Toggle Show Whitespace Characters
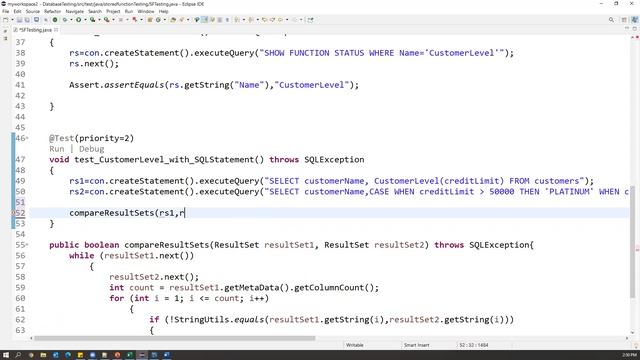This screenshot has height=360, width=640. point(227,20)
